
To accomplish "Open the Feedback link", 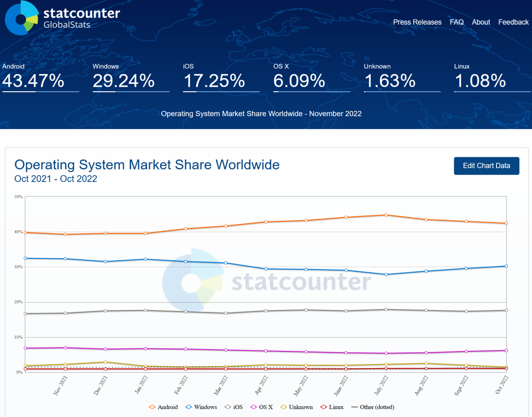I will (513, 22).
